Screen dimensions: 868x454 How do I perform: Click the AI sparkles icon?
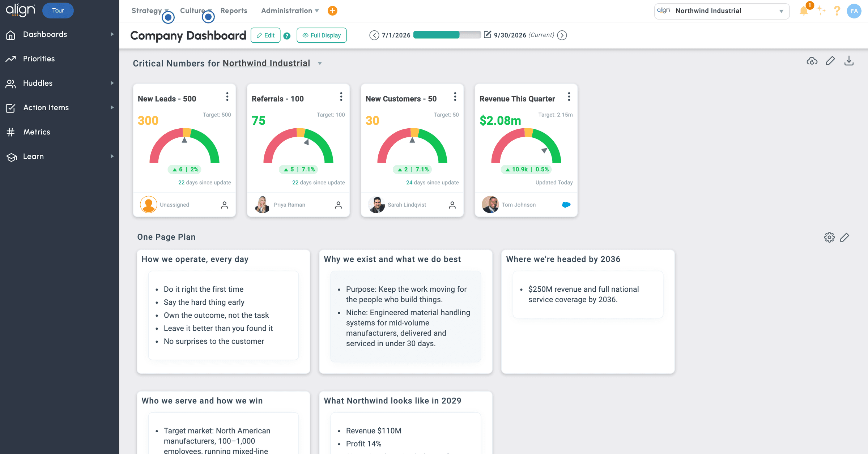[x=821, y=11]
